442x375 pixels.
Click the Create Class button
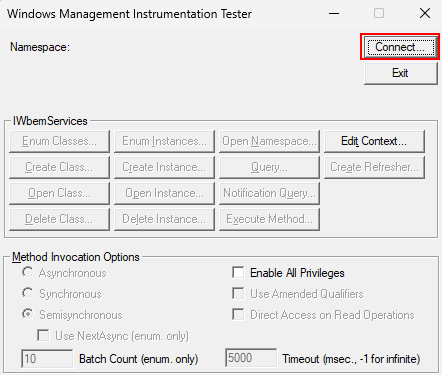pyautogui.click(x=59, y=167)
